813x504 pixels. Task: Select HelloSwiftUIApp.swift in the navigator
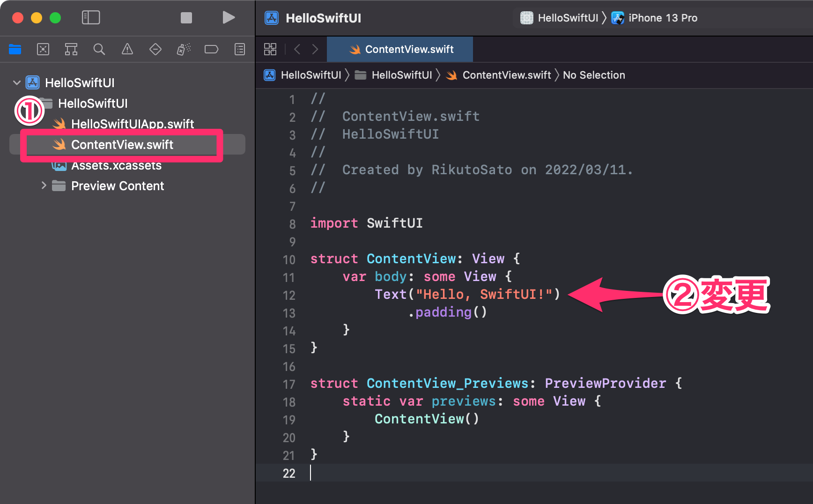[133, 124]
